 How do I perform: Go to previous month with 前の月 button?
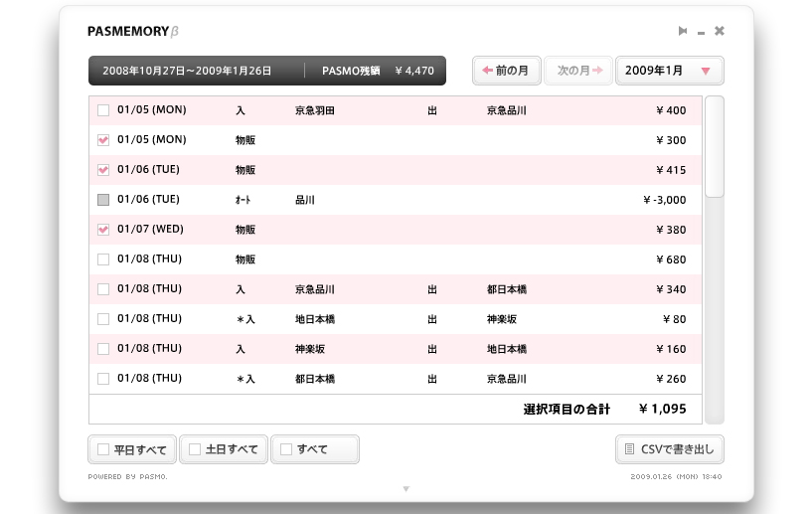click(507, 71)
